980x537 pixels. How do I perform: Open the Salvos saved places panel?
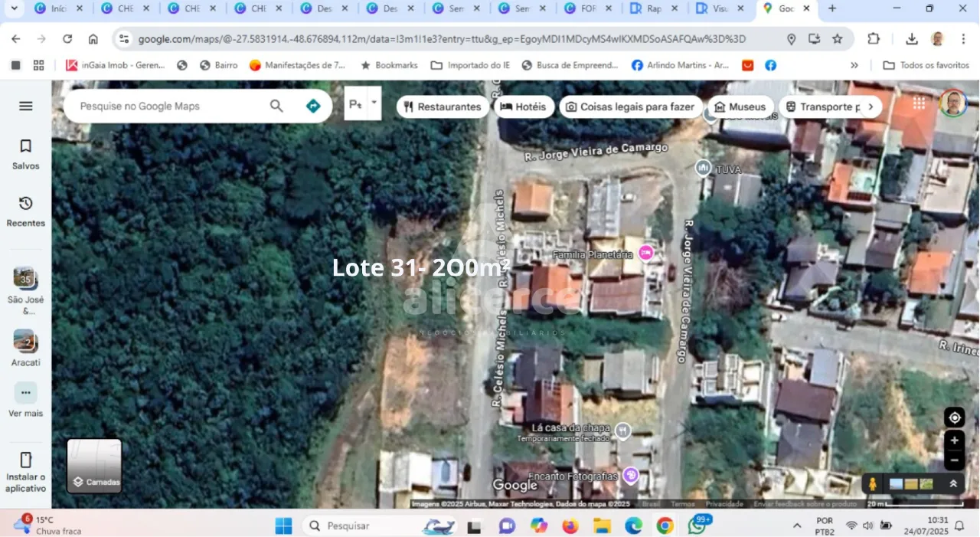(x=25, y=154)
